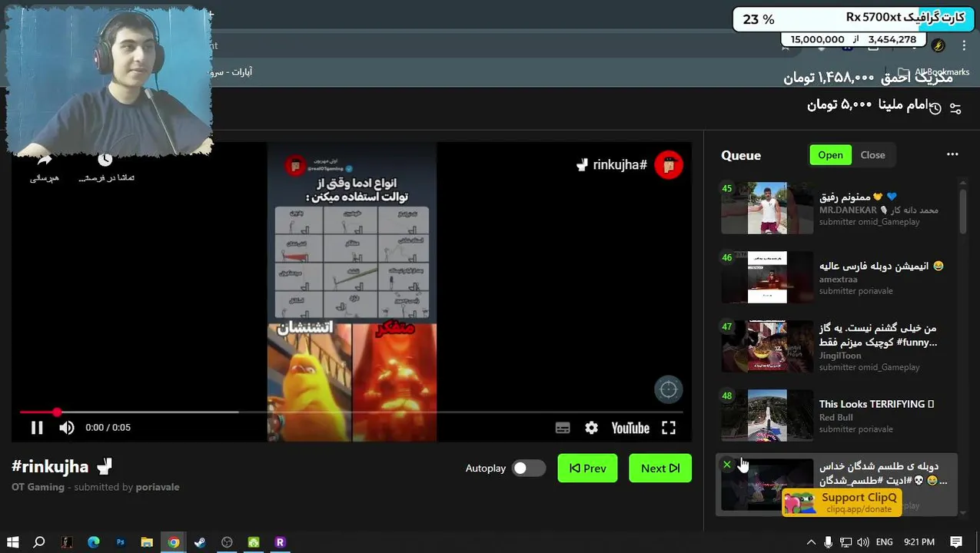
Task: Select queue clip 46 thumbnail
Action: point(767,277)
